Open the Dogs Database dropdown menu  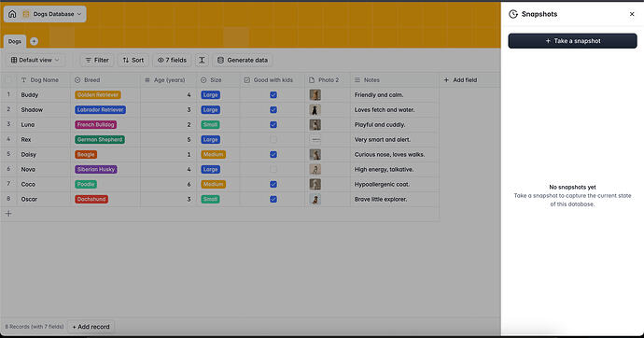(x=53, y=14)
